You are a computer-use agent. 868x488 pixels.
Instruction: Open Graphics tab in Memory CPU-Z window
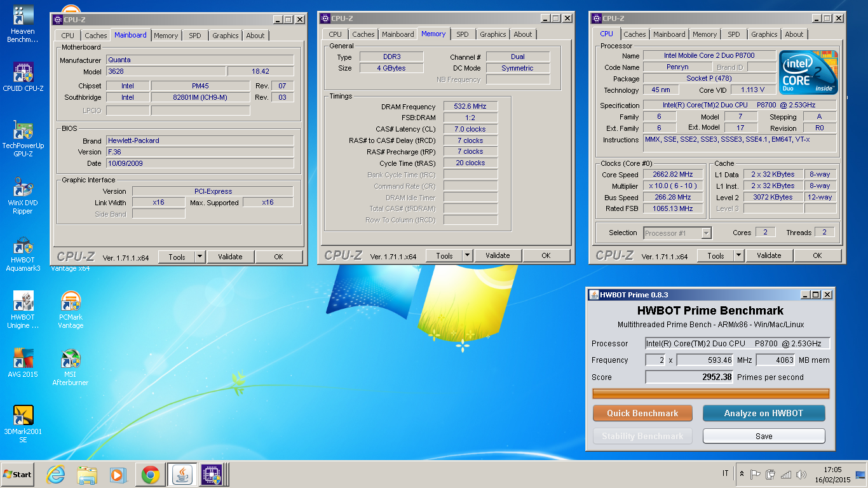point(493,34)
